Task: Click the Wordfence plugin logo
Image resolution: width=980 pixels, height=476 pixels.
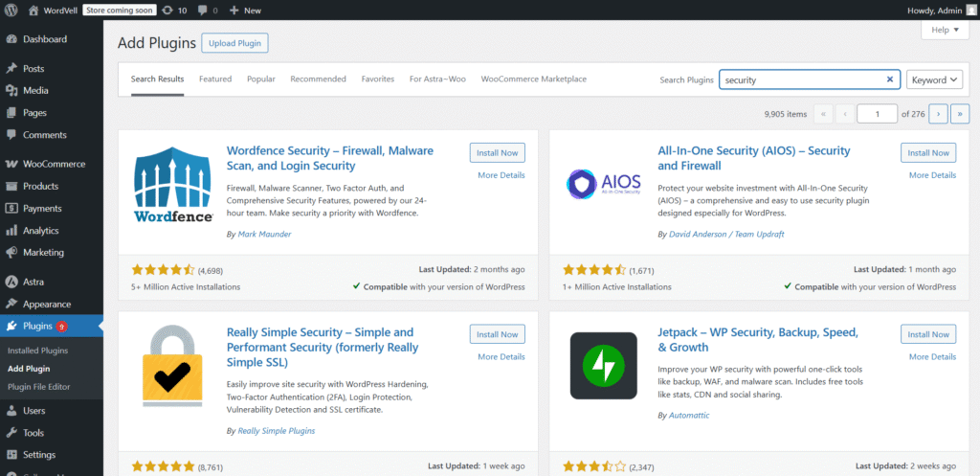Action: 173,185
